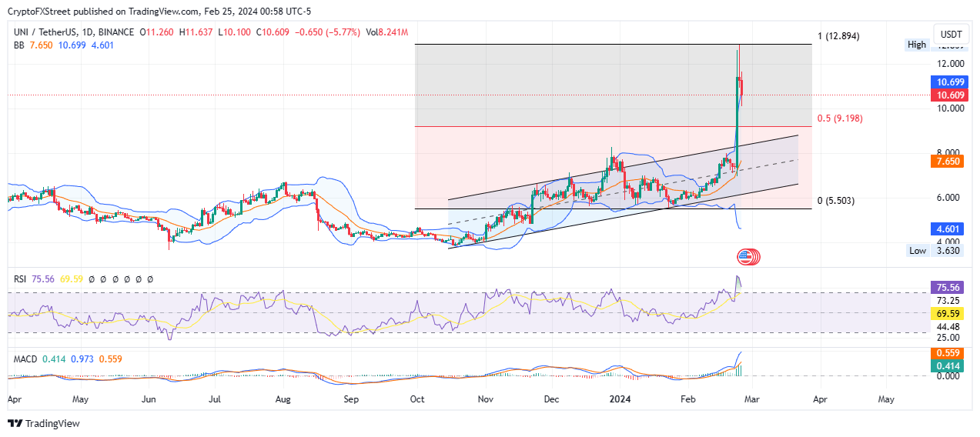
Task: Click the 2024 label on time axis
Action: [619, 400]
